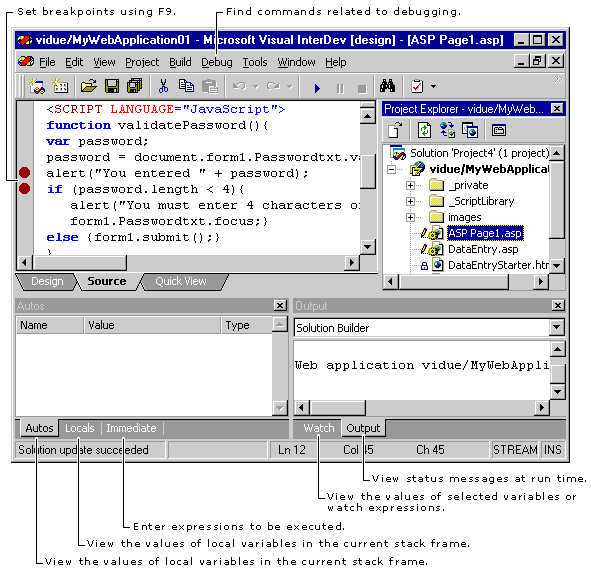Save the file with floppy icon
The height and width of the screenshot is (572, 591).
(112, 86)
